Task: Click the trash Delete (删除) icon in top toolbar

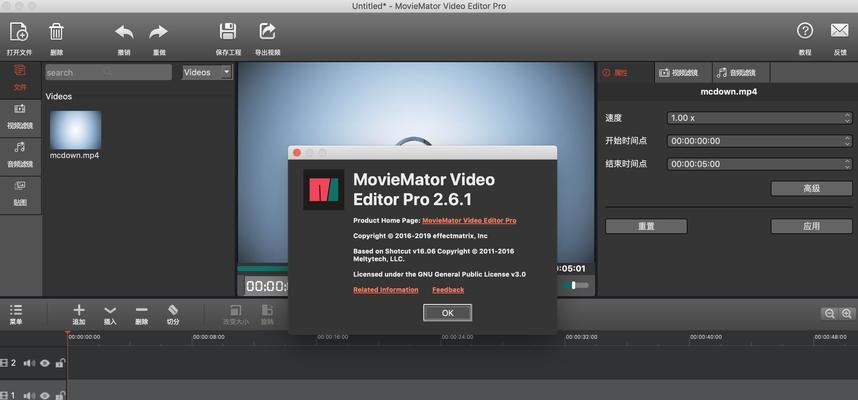Action: click(x=56, y=32)
